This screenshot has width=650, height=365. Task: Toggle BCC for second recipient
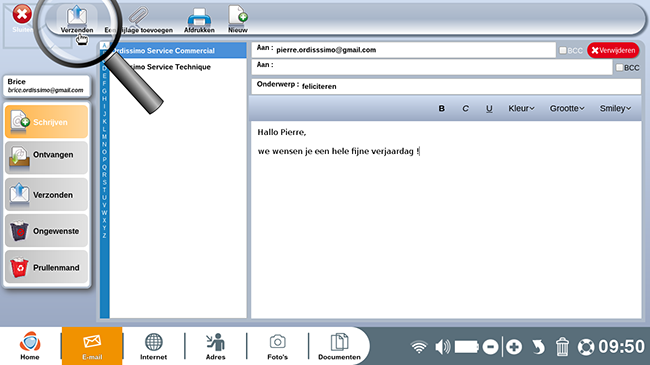pyautogui.click(x=619, y=67)
